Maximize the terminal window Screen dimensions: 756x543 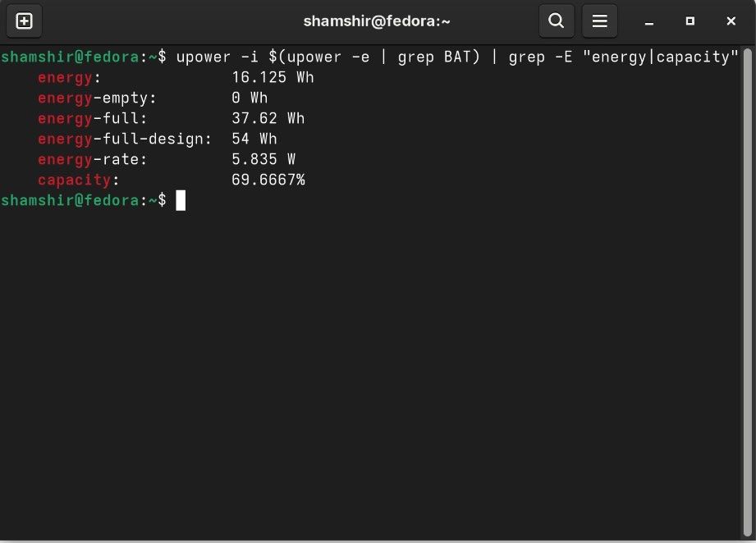690,21
